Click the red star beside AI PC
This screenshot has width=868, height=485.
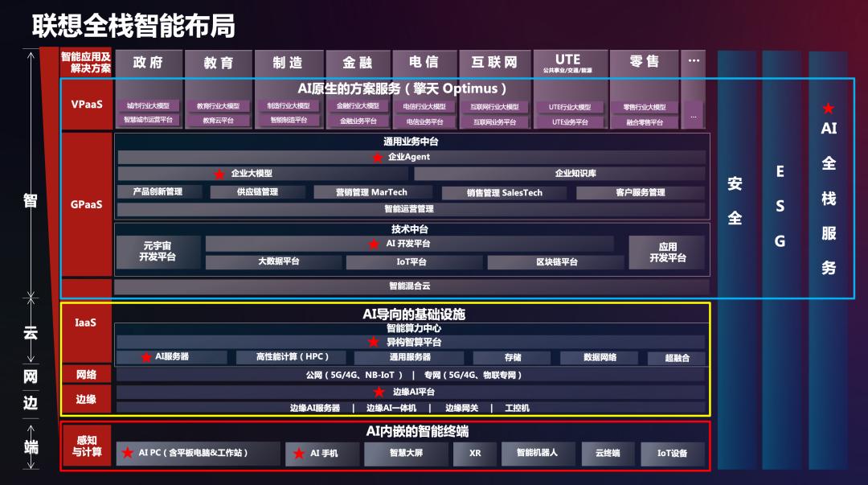127,453
